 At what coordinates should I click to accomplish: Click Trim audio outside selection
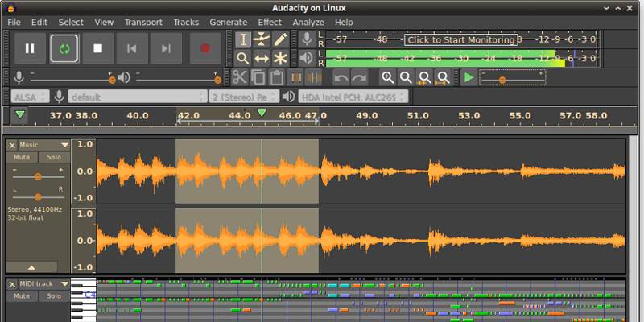[x=295, y=77]
